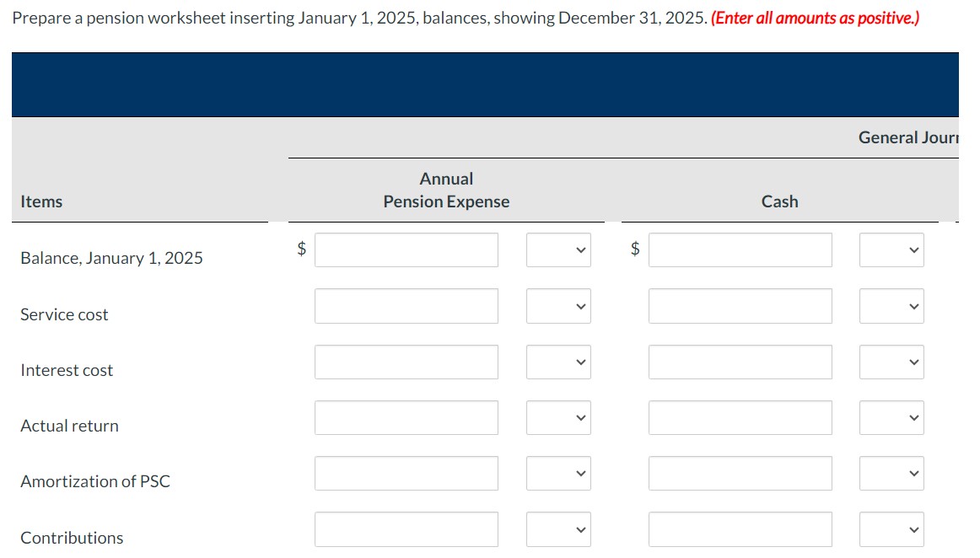Open Cash dropdown for Amortization of PSC row
Screen dimensions: 980x558
tap(891, 473)
